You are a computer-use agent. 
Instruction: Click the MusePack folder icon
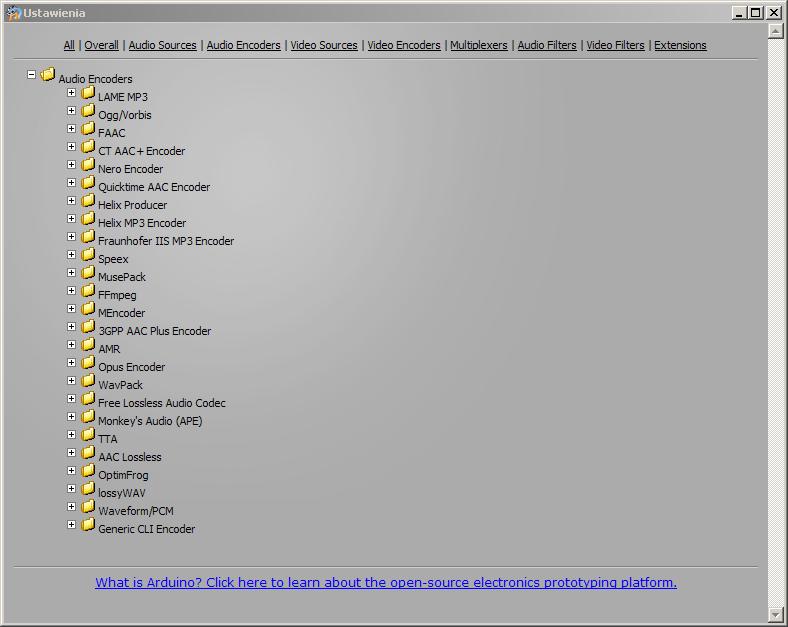(88, 273)
